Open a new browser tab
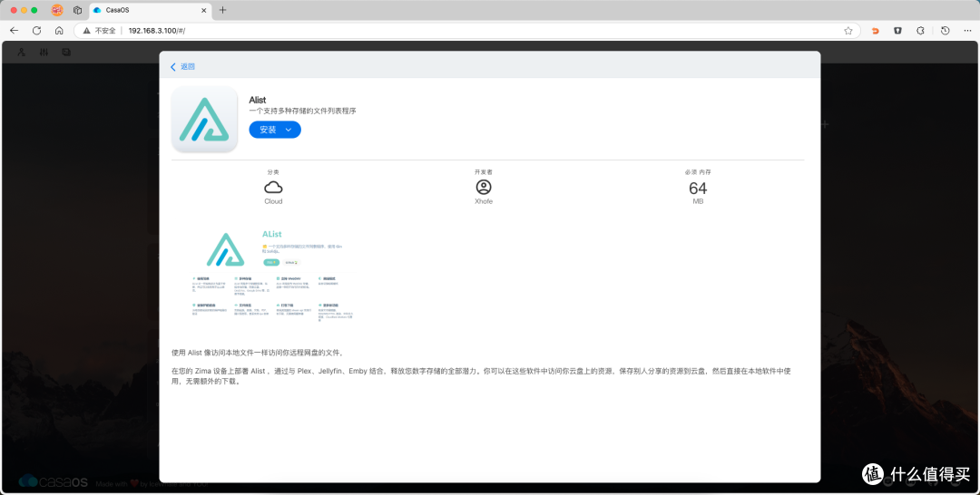Screen dimensions: 980x495 tap(222, 10)
